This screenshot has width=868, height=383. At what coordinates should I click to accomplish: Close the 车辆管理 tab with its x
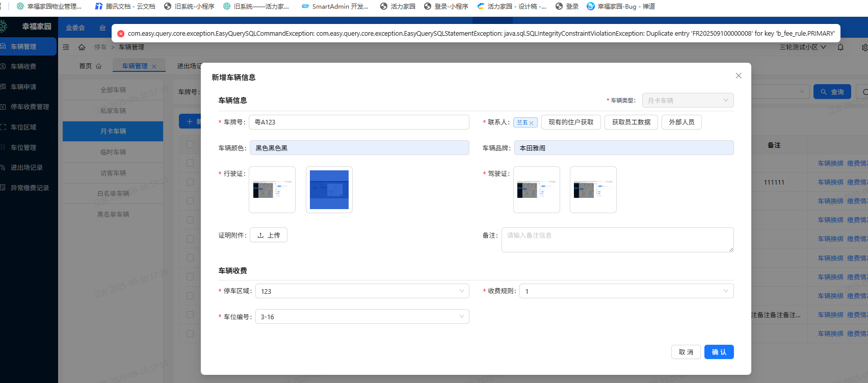point(154,66)
